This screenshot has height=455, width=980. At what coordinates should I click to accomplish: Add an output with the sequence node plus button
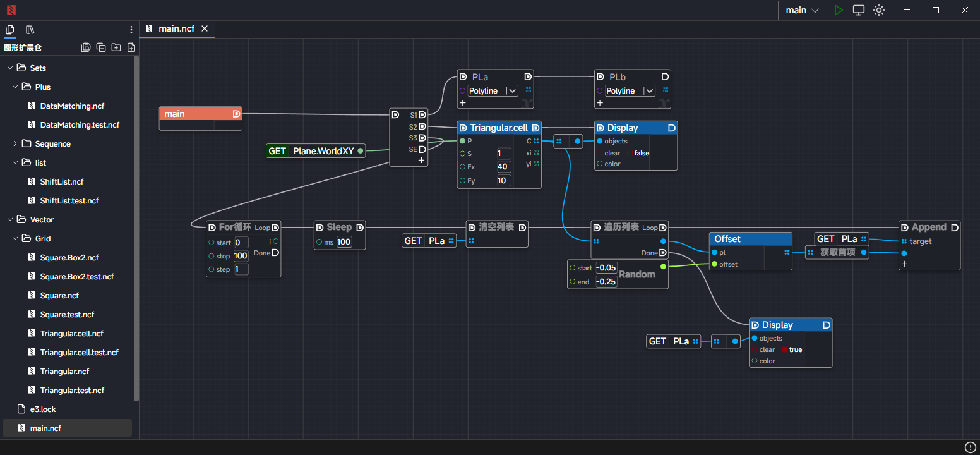[x=421, y=161]
